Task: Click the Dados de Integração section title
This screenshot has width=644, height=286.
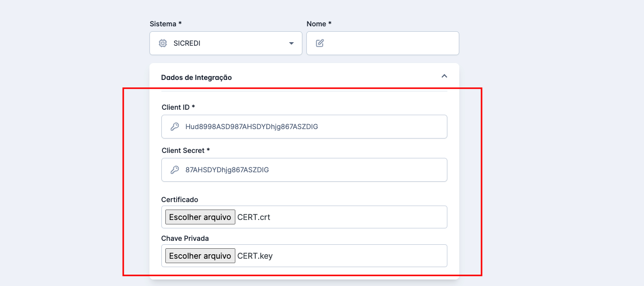Action: (x=196, y=77)
